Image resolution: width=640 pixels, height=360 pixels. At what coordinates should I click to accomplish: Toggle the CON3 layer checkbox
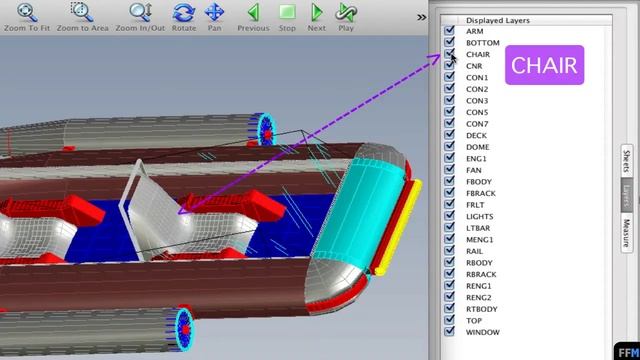(449, 100)
